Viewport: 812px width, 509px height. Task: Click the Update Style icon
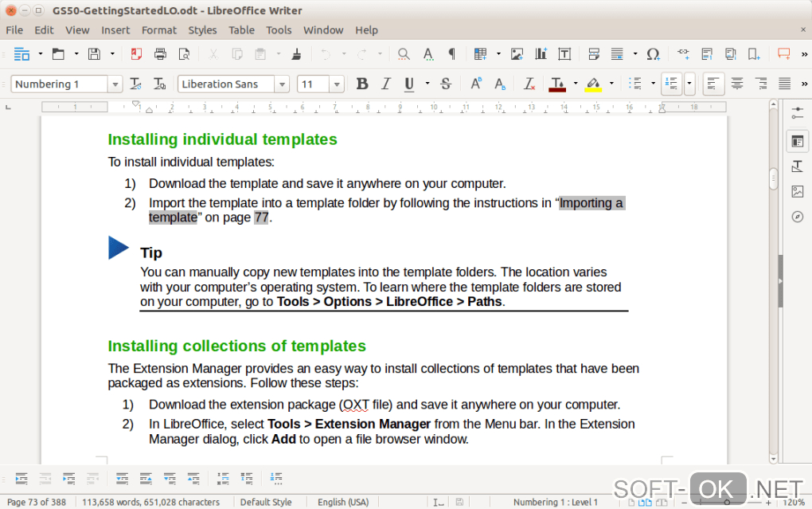click(135, 84)
